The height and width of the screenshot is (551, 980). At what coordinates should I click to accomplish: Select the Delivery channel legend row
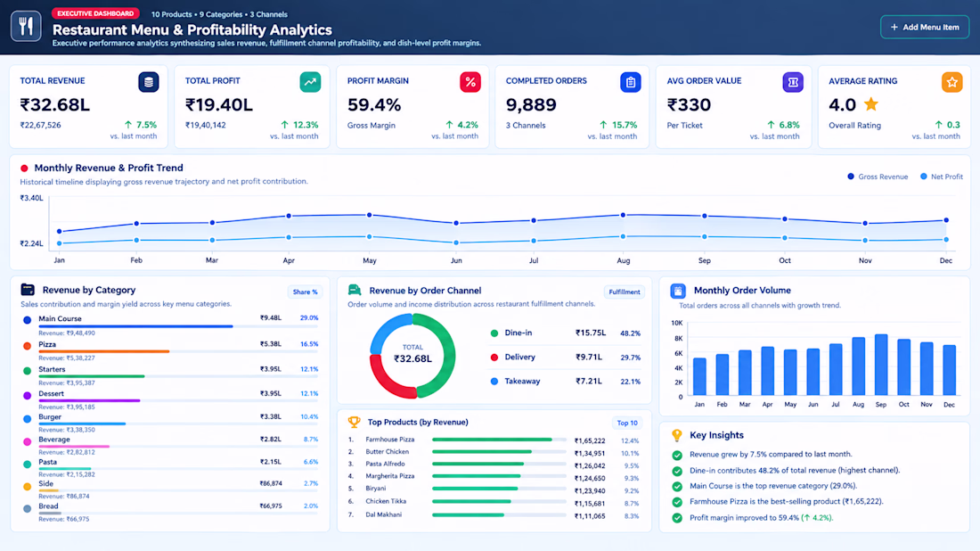[565, 358]
